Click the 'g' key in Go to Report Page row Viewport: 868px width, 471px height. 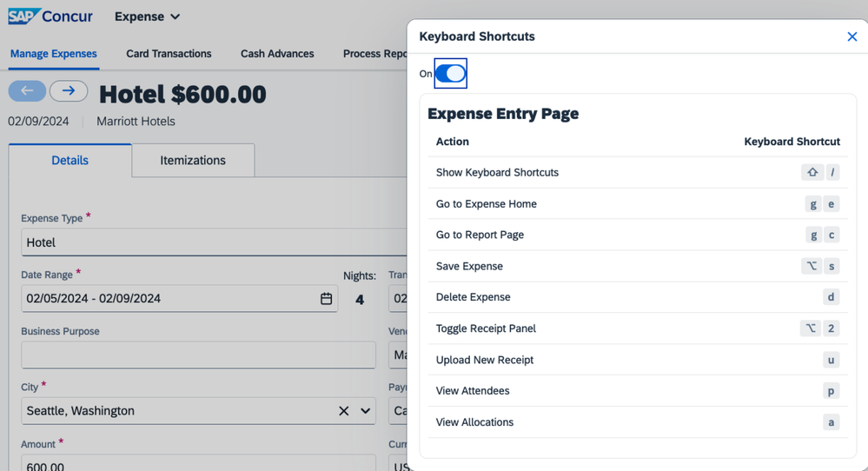pos(813,235)
